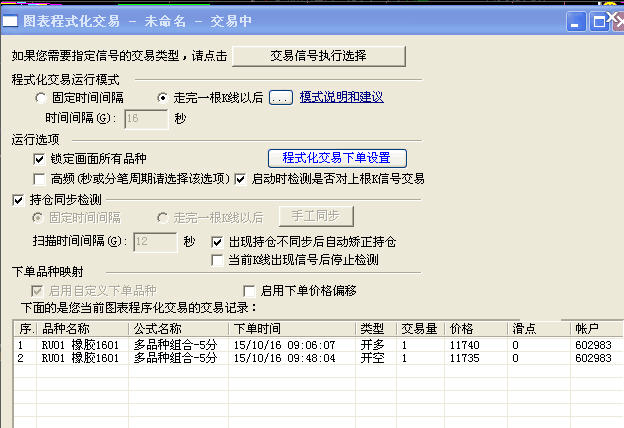Viewport: 624px width, 428px height.
Task: Uncheck 出现持仓不同步后自动矫正持仓
Action: [x=218, y=242]
